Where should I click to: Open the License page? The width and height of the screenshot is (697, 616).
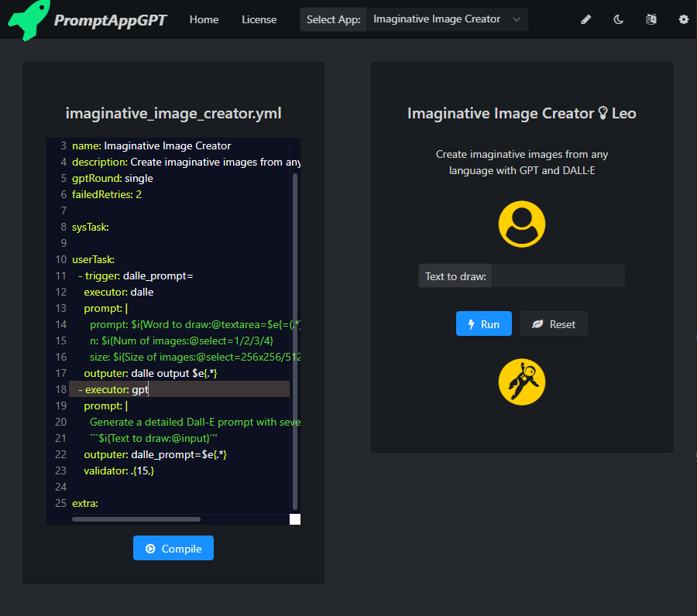pyautogui.click(x=259, y=19)
